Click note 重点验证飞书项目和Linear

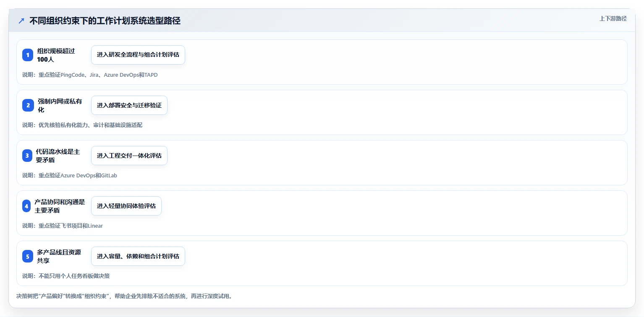point(63,226)
